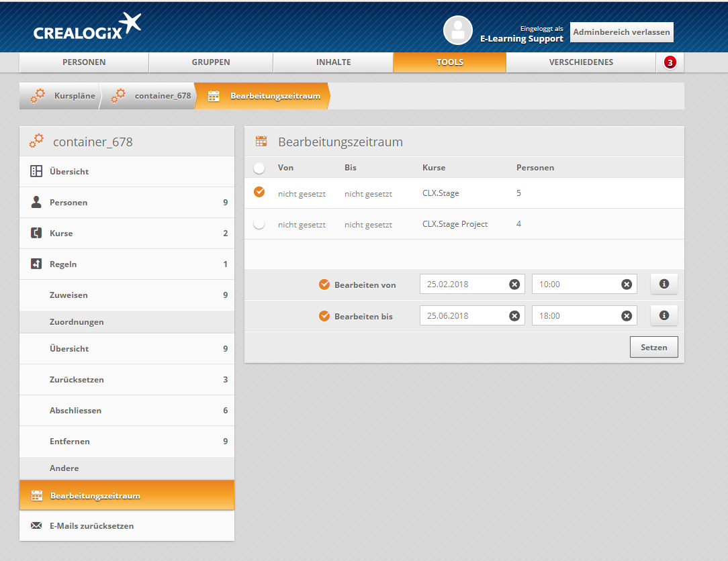Screen dimensions: 728x561
Task: Open the PERSONEN menu tab
Action: tap(84, 62)
